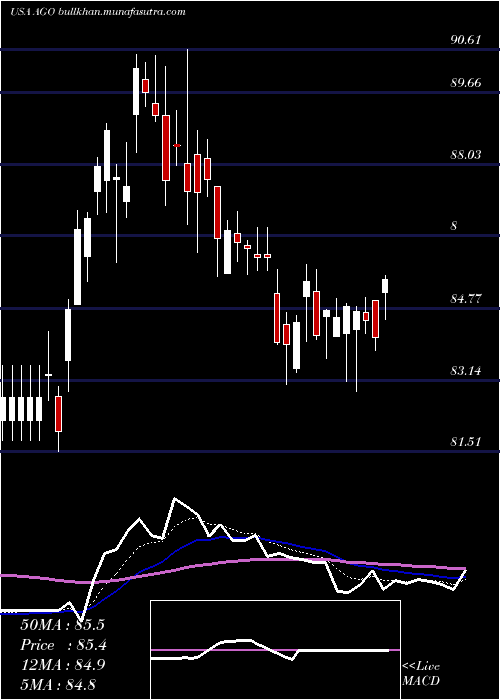The image size is (500, 700).
Task: Click the USA AGO bullkhan.munafasutra.com title
Action: [x=98, y=12]
